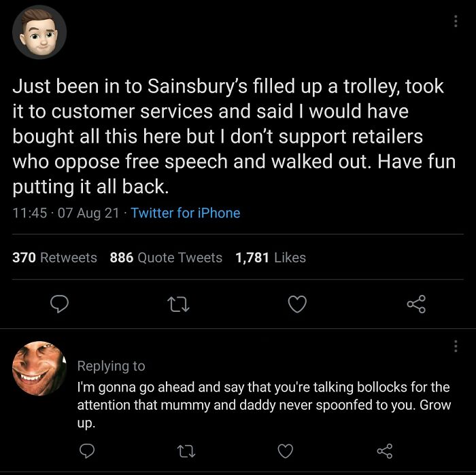Reply to the main Sainsbury's tweet
Image resolution: width=476 pixels, height=475 pixels.
61,305
